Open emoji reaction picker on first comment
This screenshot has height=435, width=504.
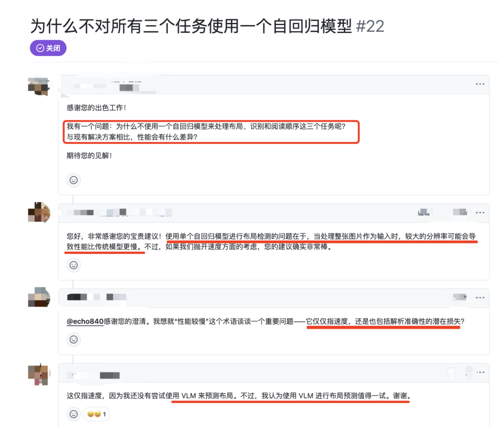click(x=74, y=180)
